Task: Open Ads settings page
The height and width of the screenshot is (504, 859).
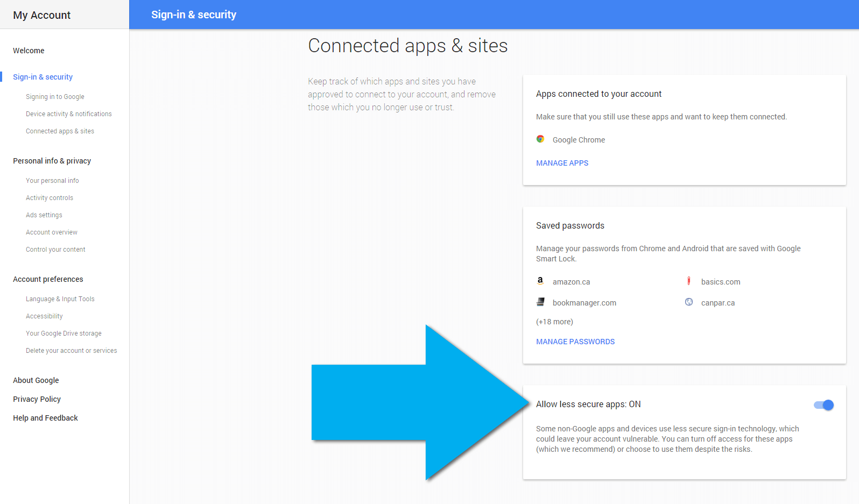Action: (x=44, y=215)
